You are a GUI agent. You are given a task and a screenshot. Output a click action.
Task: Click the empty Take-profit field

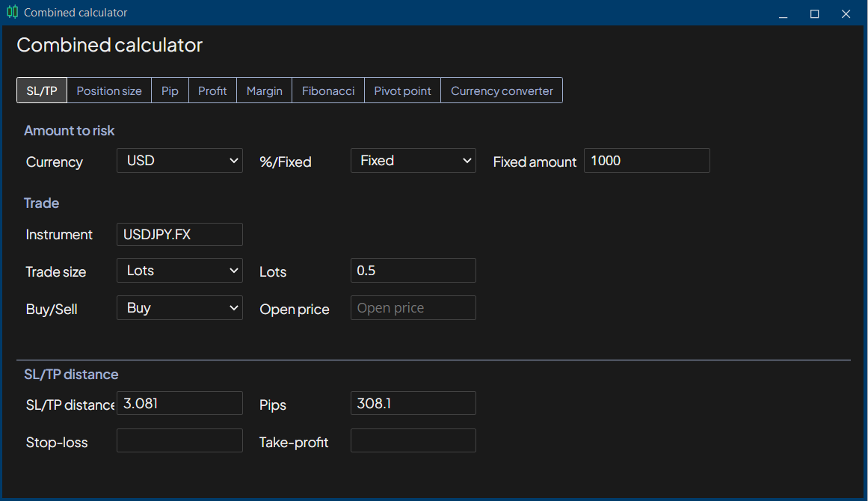click(x=413, y=440)
